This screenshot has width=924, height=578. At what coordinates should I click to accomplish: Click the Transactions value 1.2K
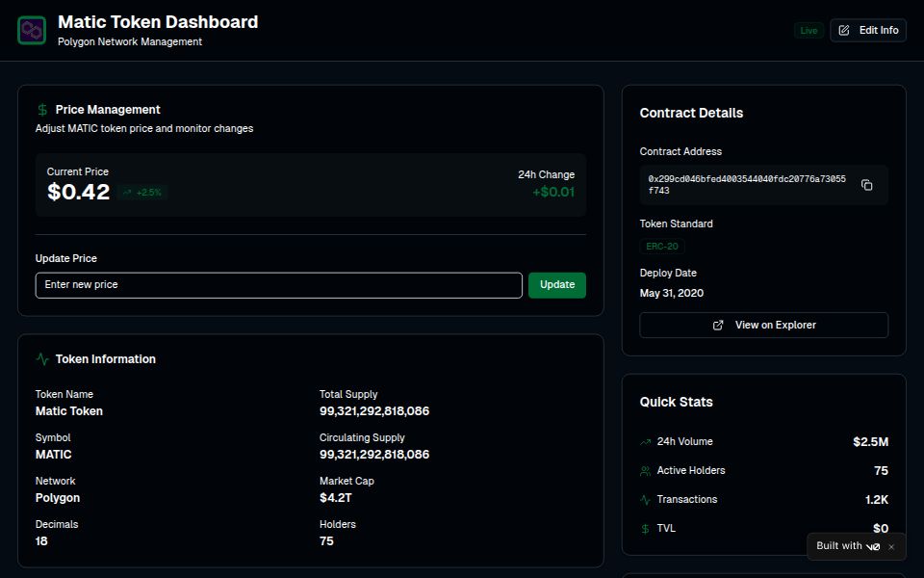[x=876, y=500]
